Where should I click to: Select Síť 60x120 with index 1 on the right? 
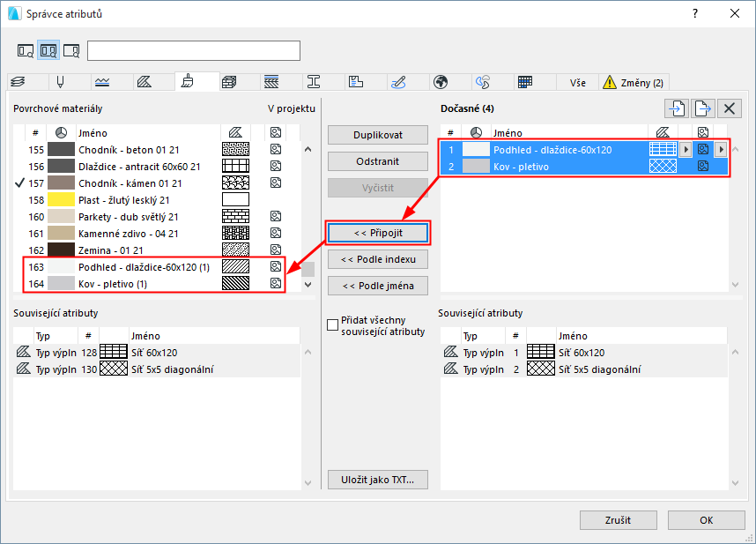pos(584,353)
